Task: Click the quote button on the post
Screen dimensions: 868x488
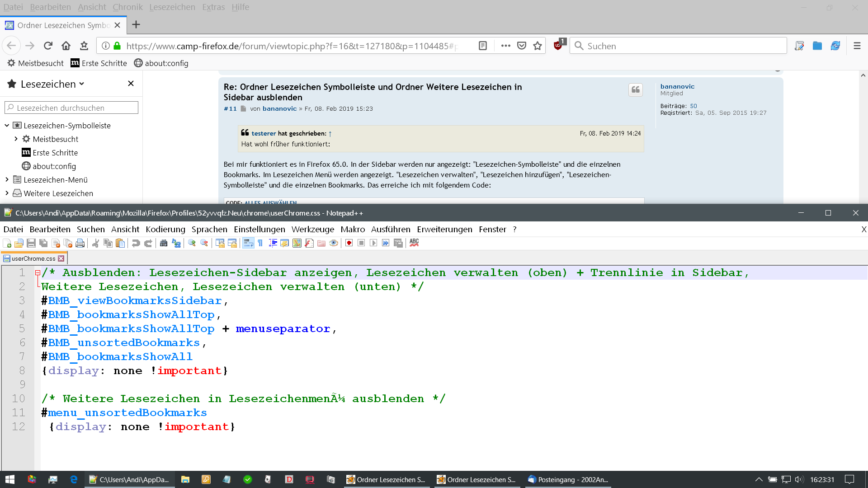Action: [x=635, y=90]
